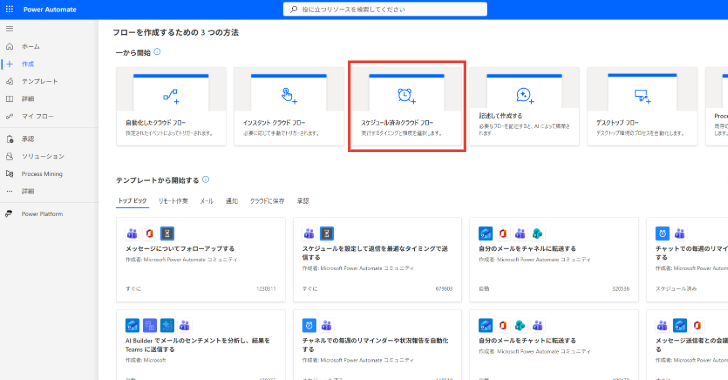Open ソリューション in the sidebar

click(x=43, y=157)
